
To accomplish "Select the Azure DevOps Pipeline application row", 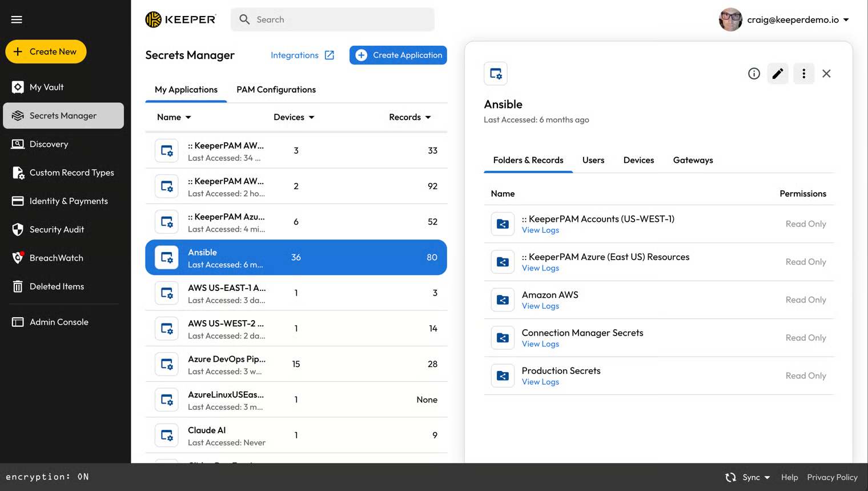I will 296,364.
